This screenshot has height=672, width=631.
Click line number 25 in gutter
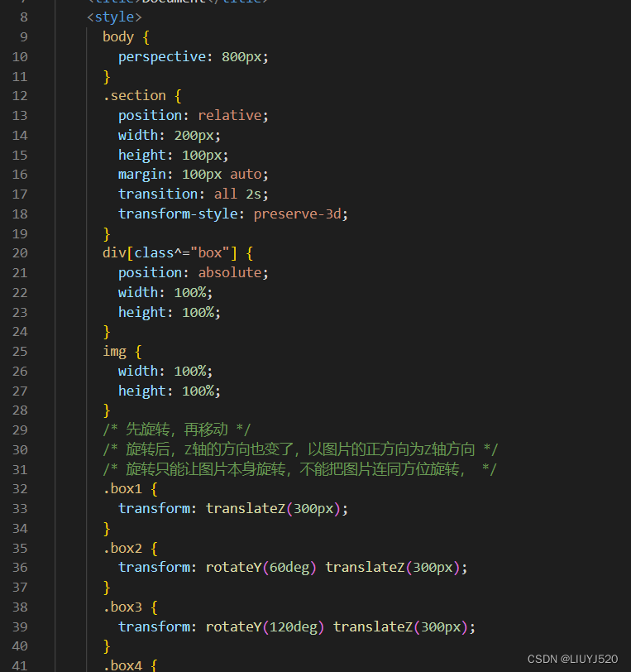(x=20, y=352)
